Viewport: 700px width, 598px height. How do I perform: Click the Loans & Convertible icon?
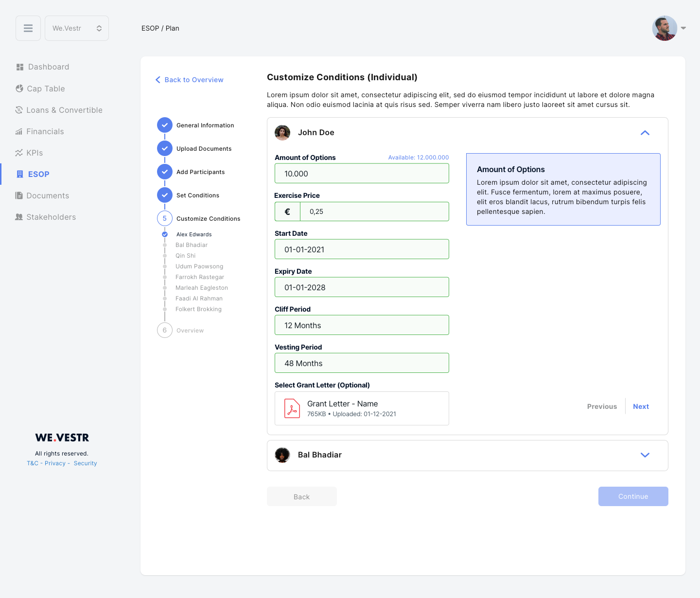tap(19, 110)
